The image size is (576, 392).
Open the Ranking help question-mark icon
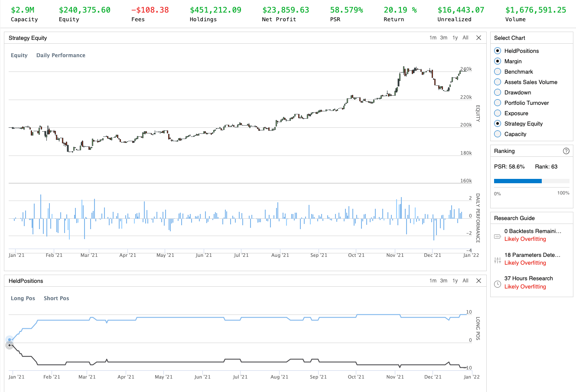pos(566,151)
